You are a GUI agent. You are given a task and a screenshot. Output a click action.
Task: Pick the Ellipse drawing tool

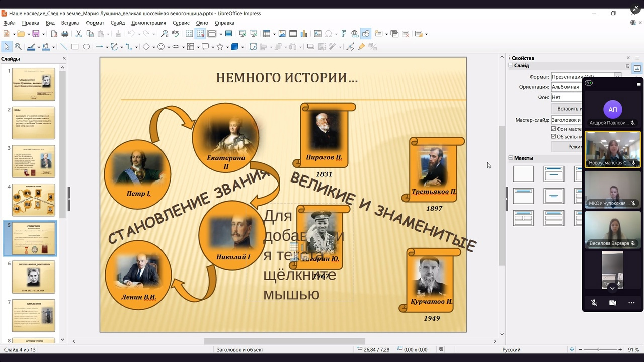click(x=86, y=47)
